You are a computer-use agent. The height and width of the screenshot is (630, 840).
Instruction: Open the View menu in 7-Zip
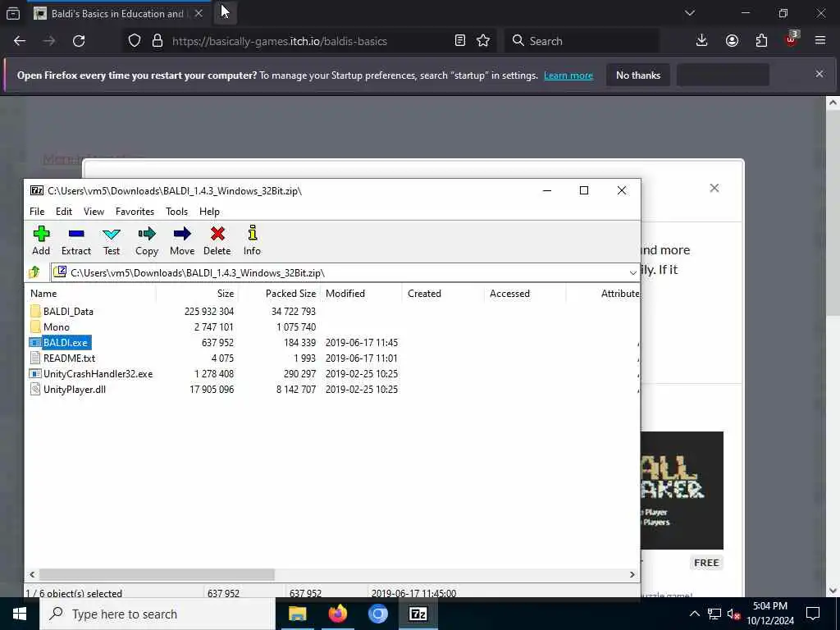(x=94, y=212)
